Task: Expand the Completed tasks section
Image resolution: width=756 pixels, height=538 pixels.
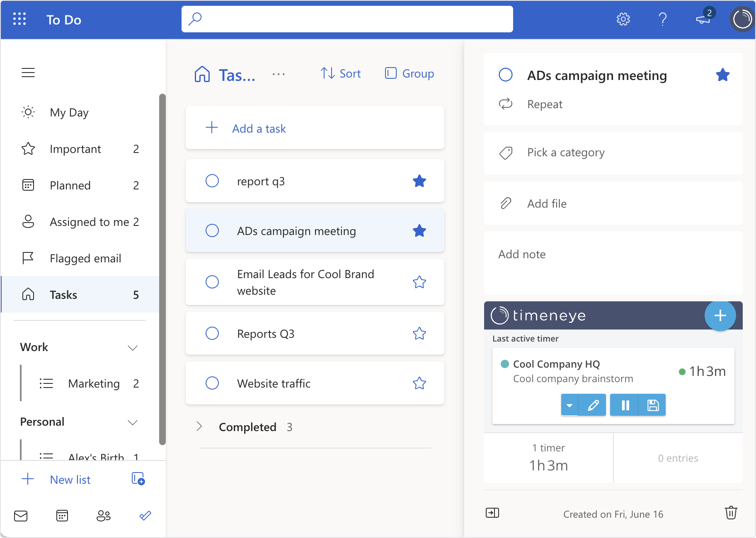Action: [x=199, y=427]
